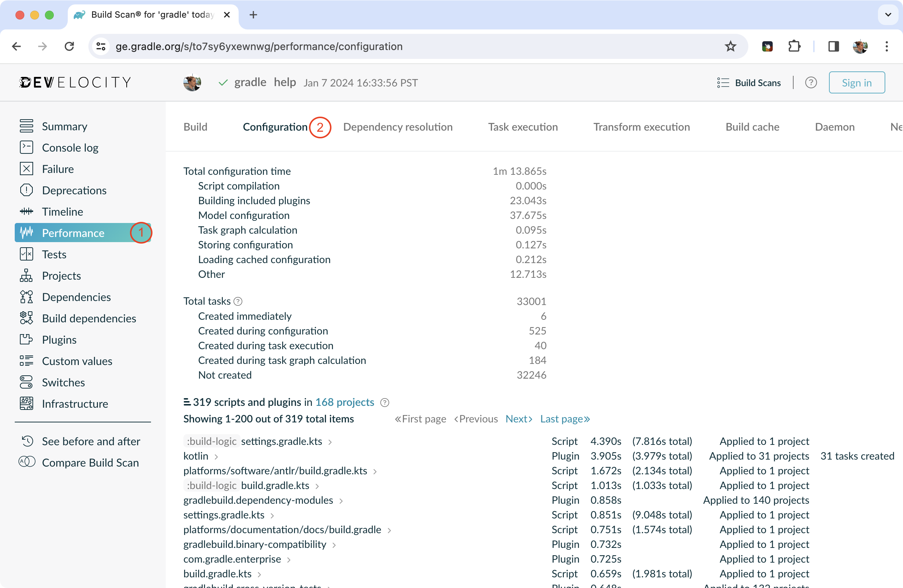
Task: Click the Tests icon in sidebar
Action: point(26,254)
